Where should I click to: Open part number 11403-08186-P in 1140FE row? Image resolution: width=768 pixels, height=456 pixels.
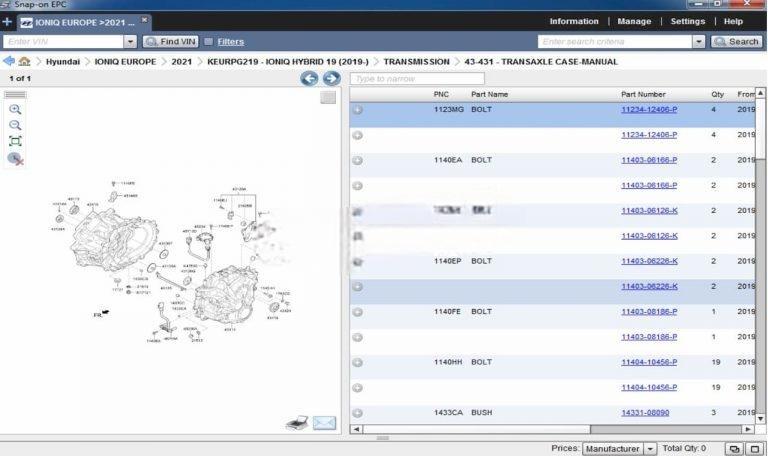tap(649, 312)
